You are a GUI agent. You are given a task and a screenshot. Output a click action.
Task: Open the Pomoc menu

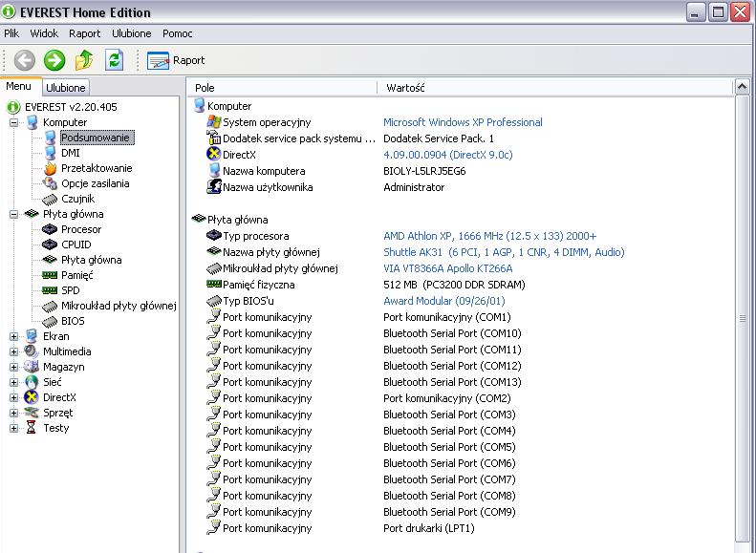(x=177, y=33)
